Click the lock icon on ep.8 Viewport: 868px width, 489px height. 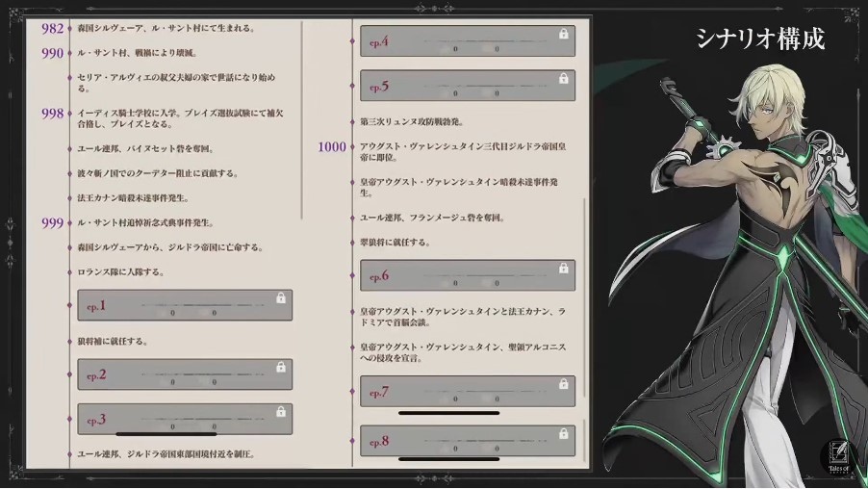[564, 433]
